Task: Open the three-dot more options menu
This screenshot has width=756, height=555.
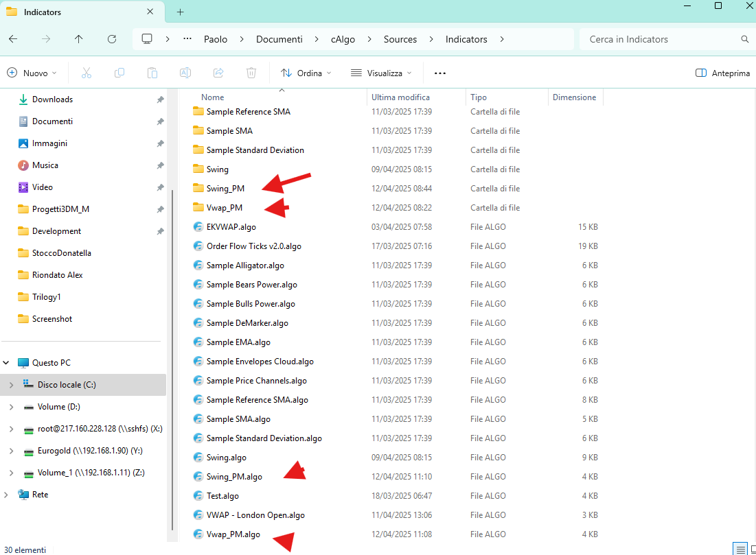Action: pyautogui.click(x=440, y=73)
